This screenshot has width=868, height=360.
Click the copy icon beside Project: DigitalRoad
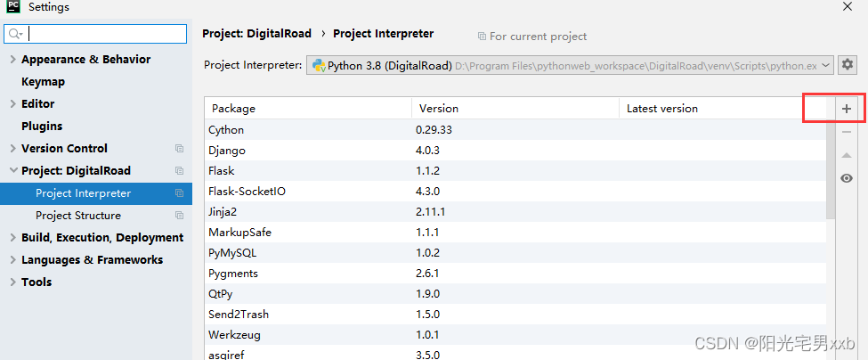[179, 170]
